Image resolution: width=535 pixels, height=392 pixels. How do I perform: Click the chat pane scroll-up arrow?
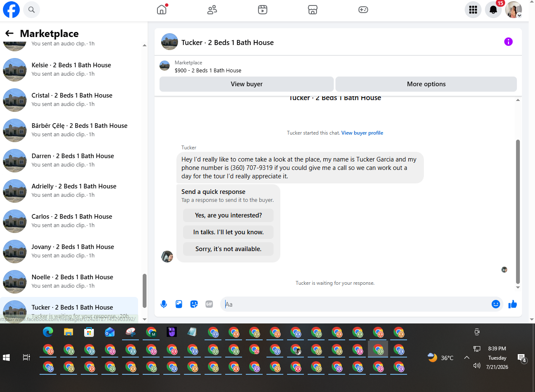coord(518,100)
